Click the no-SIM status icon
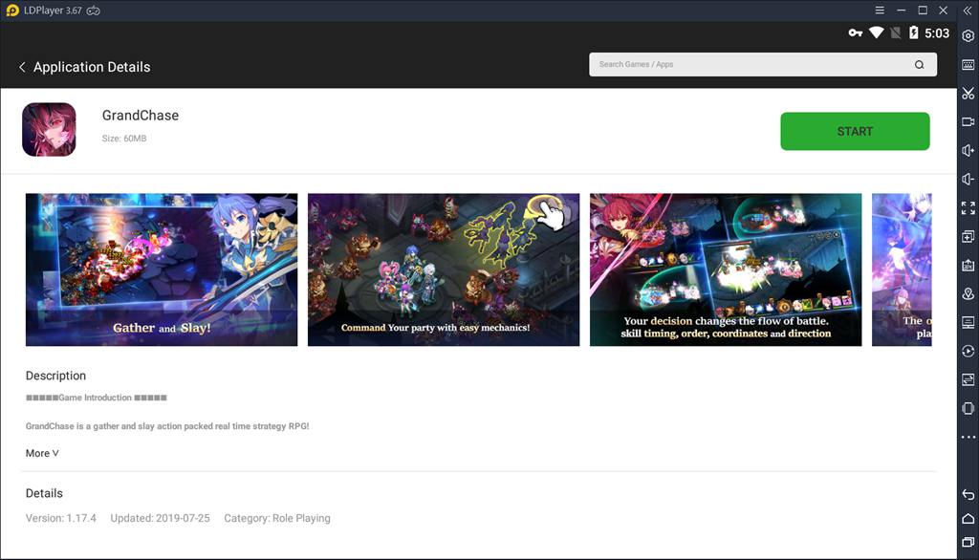 pos(895,33)
